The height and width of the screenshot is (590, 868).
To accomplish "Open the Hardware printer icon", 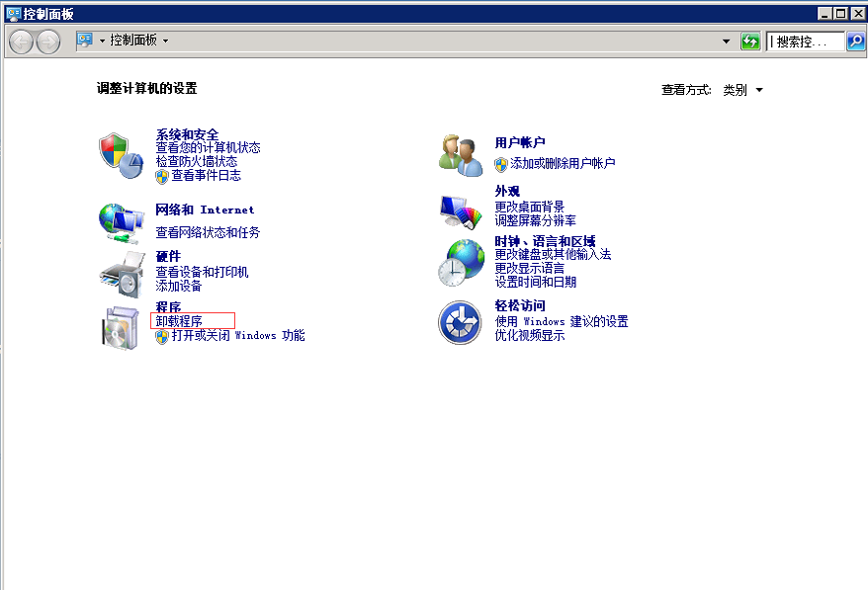I will click(x=121, y=273).
